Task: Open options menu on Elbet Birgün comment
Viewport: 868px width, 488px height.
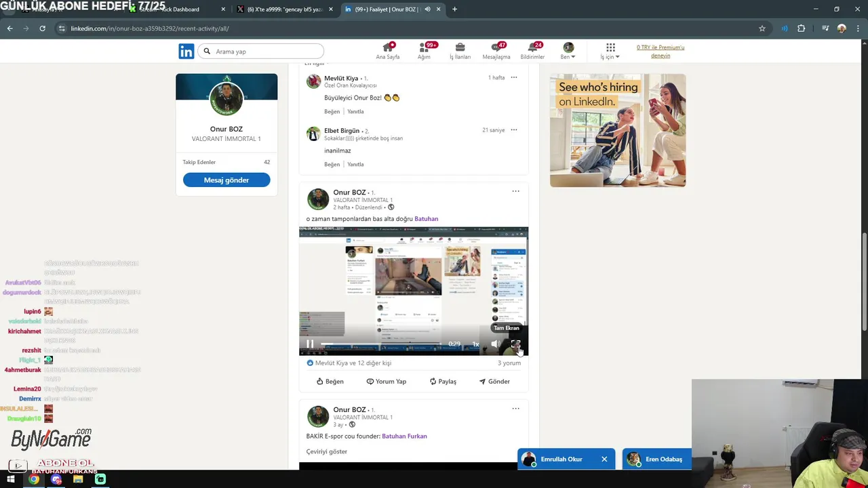Action: click(x=514, y=129)
